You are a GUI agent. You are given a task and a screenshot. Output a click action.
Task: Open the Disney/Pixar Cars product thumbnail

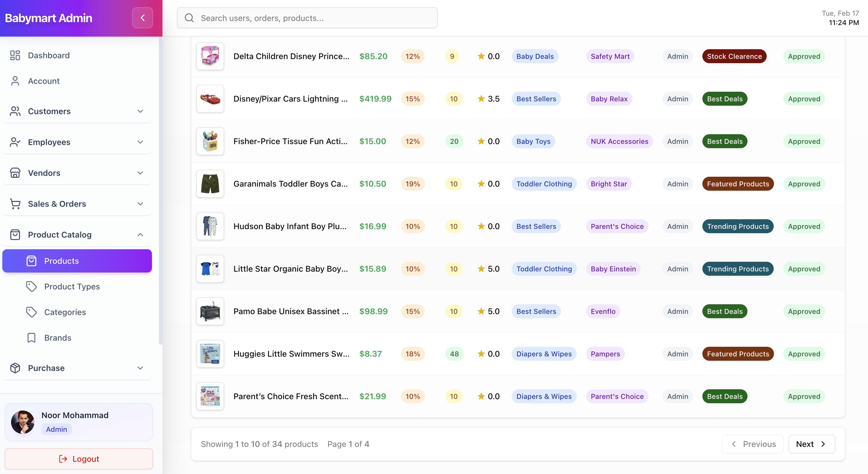click(x=210, y=99)
